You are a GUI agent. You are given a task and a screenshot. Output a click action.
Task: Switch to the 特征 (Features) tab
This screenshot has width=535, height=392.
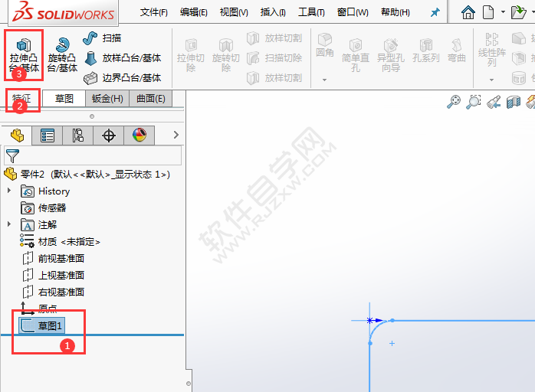21,99
